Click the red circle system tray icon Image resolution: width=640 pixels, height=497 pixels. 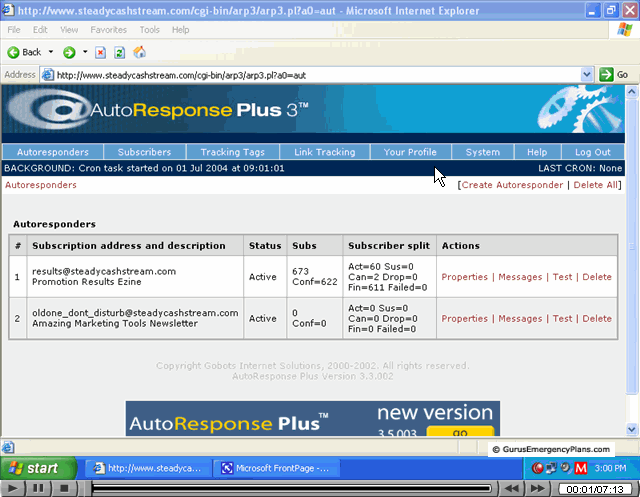[x=538, y=468]
